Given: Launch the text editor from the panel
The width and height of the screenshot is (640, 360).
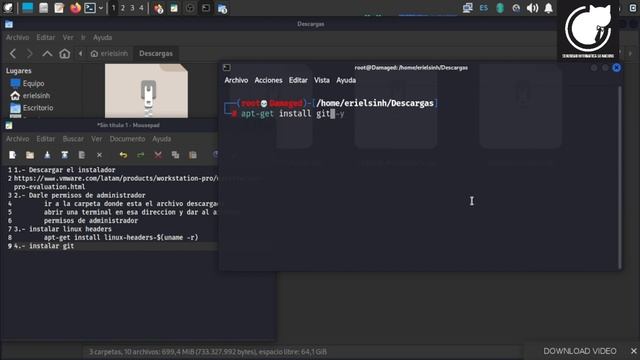Looking at the screenshot, I should point(59,8).
